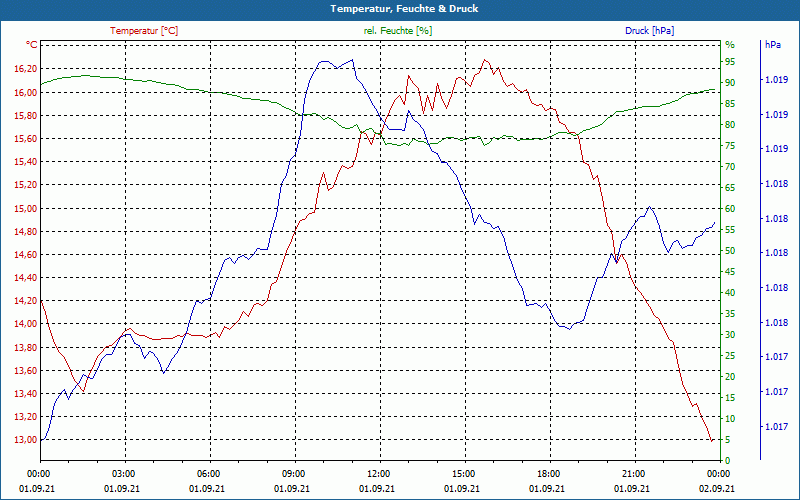Click the 70 humidity axis tick

(730, 167)
